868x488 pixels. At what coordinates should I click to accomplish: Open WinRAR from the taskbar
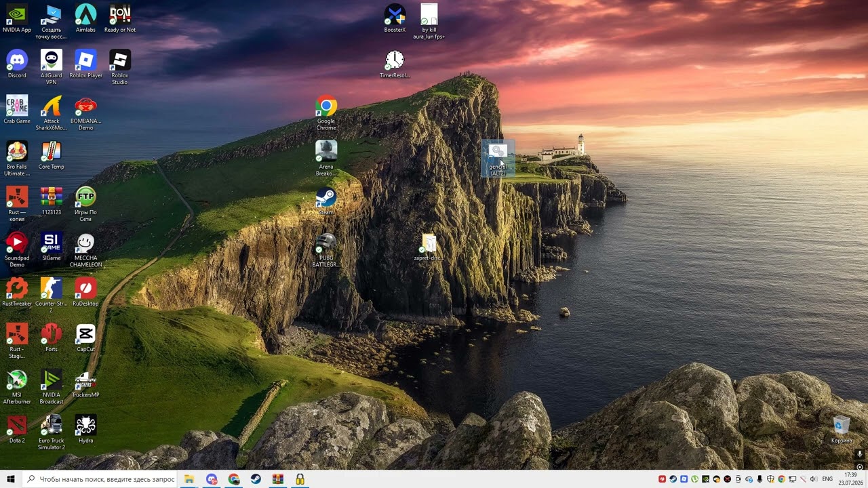278,479
